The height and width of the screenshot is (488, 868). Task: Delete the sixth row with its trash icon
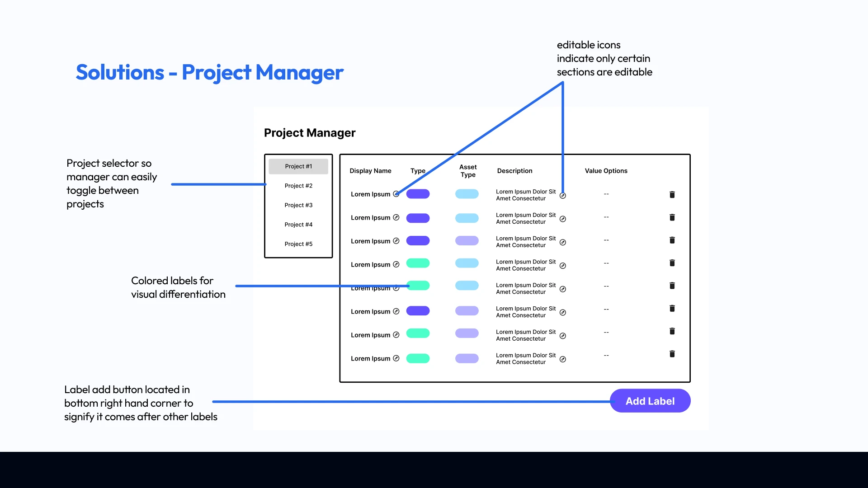[x=672, y=309]
